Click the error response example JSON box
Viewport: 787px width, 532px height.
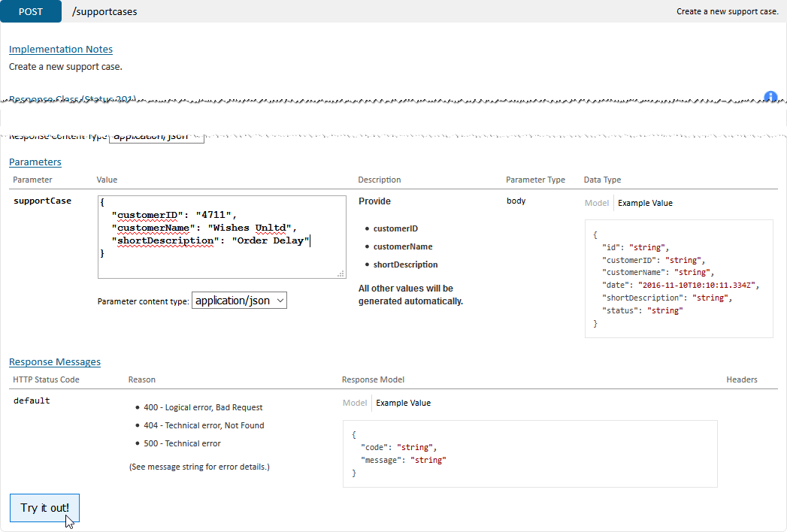[x=529, y=453]
